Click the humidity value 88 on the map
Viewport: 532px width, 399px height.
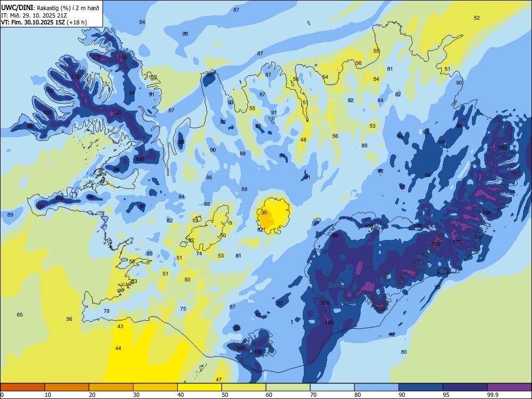(243, 153)
